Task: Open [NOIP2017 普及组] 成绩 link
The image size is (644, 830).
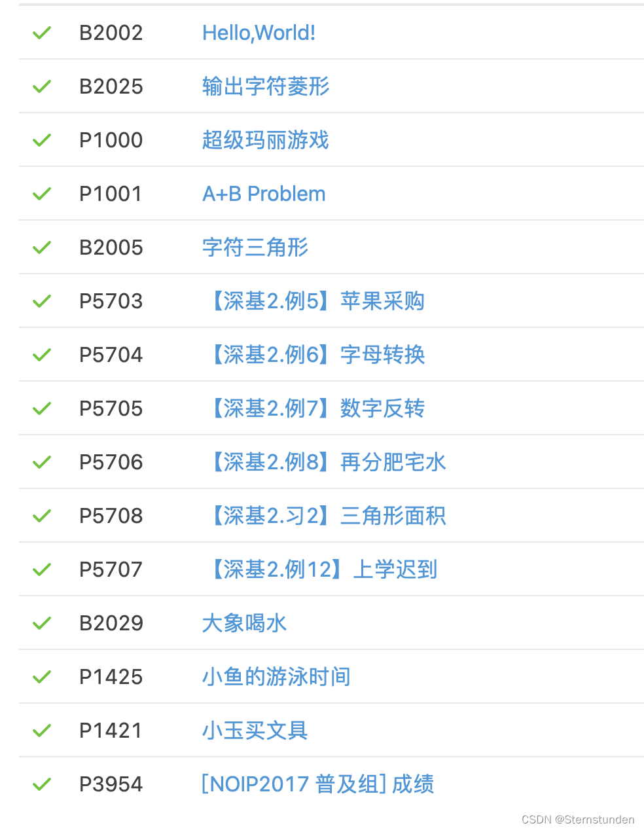Action: pos(317,784)
